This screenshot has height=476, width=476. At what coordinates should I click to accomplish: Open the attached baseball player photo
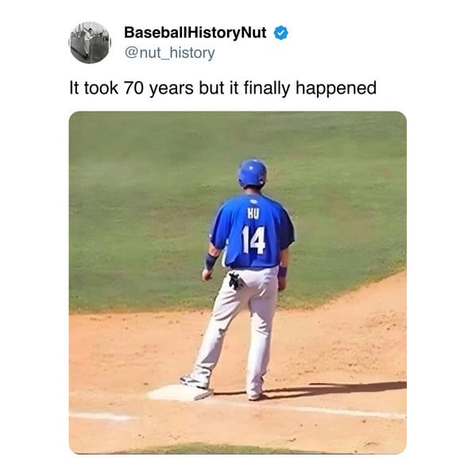[x=238, y=282]
